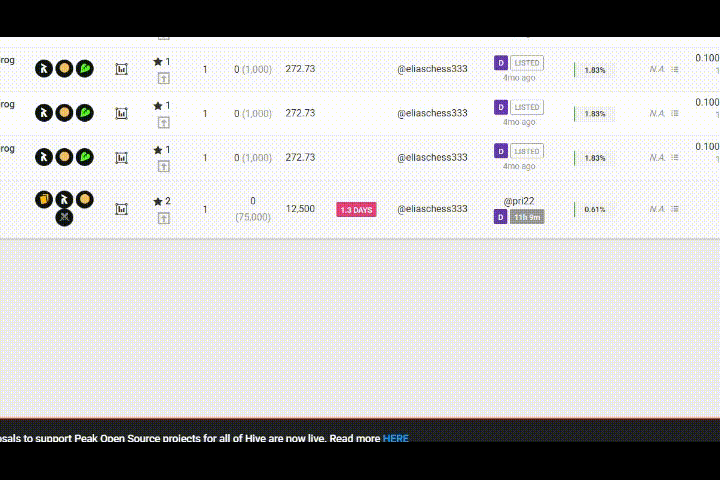Click the 1.83% indicator in the third row
This screenshot has height=480, width=720.
click(x=595, y=158)
